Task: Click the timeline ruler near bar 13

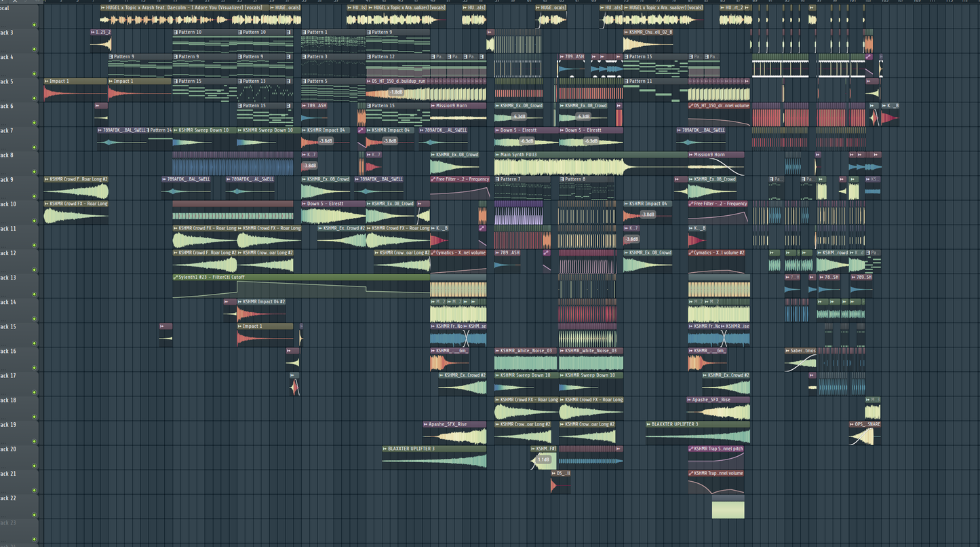Action: coord(142,2)
